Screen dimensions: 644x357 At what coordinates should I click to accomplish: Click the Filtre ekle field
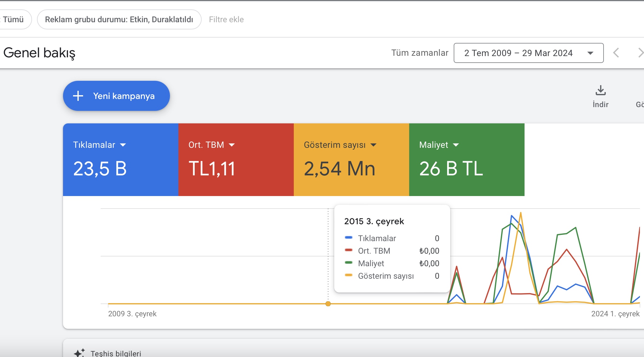226,19
